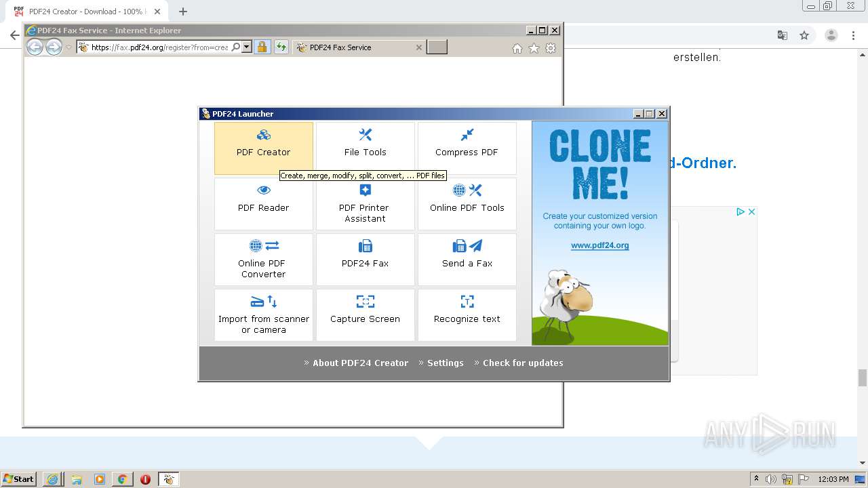Open the Chrome three-dot menu
The height and width of the screenshot is (488, 868).
853,35
